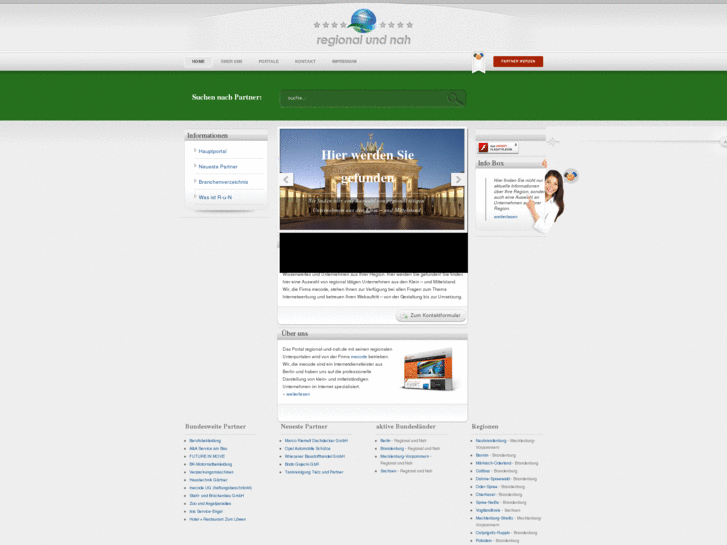This screenshot has height=545, width=727.
Task: Open the KONTAKT menu item
Action: click(x=305, y=61)
